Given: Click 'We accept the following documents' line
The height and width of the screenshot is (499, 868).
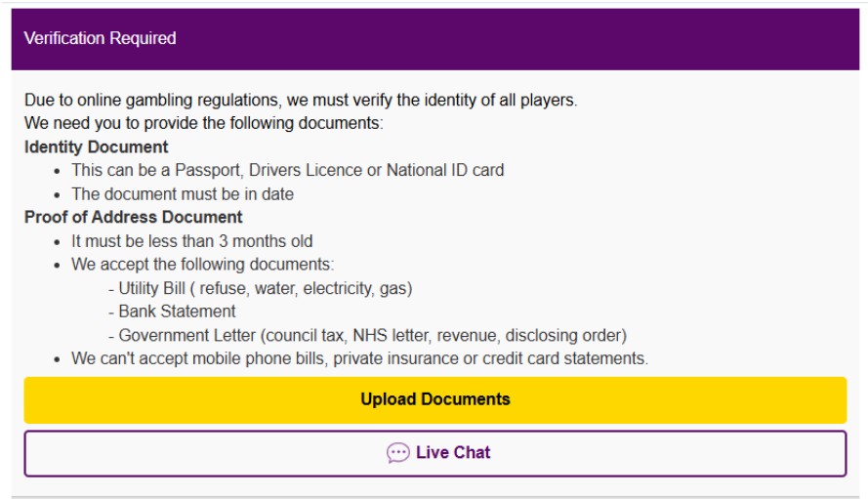Looking at the screenshot, I should click(202, 265).
